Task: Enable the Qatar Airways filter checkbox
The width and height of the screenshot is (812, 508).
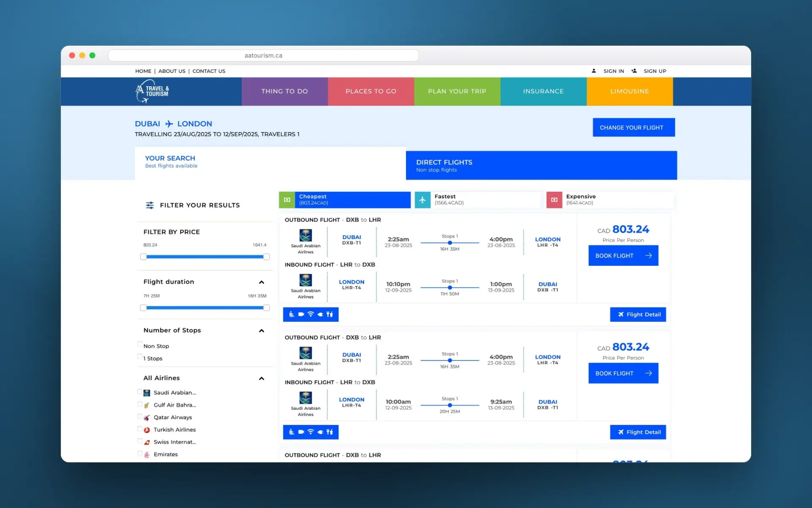Action: coord(140,416)
